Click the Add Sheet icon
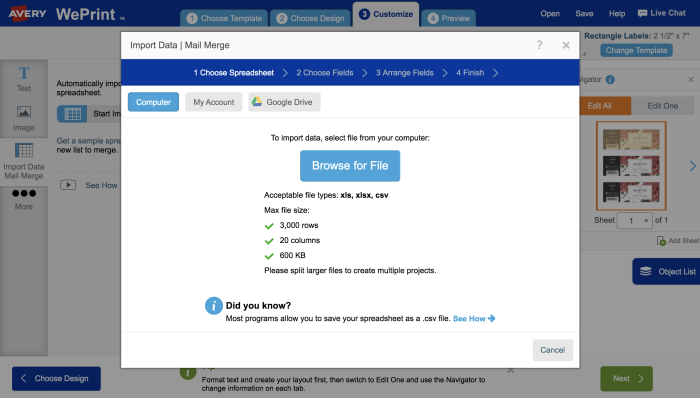This screenshot has width=700, height=398. [x=661, y=241]
